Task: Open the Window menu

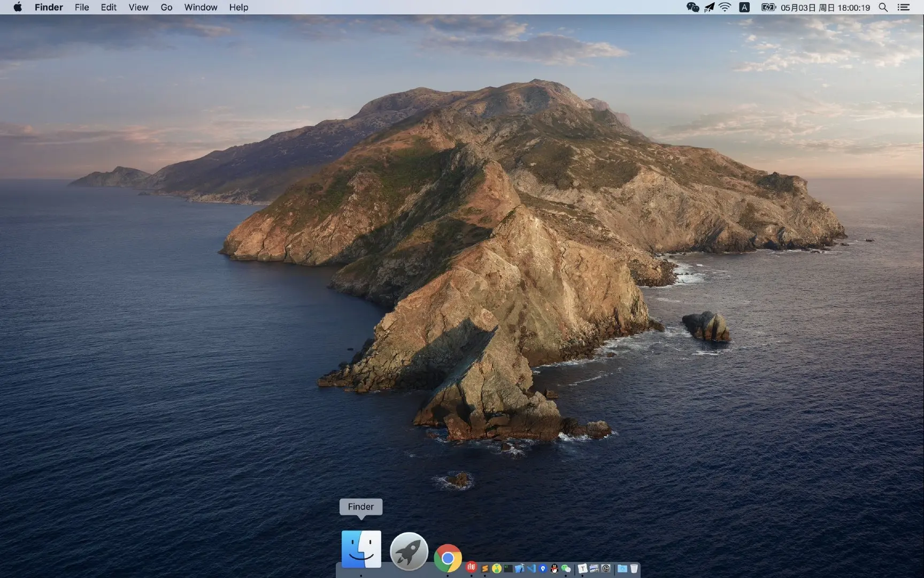Action: [201, 7]
